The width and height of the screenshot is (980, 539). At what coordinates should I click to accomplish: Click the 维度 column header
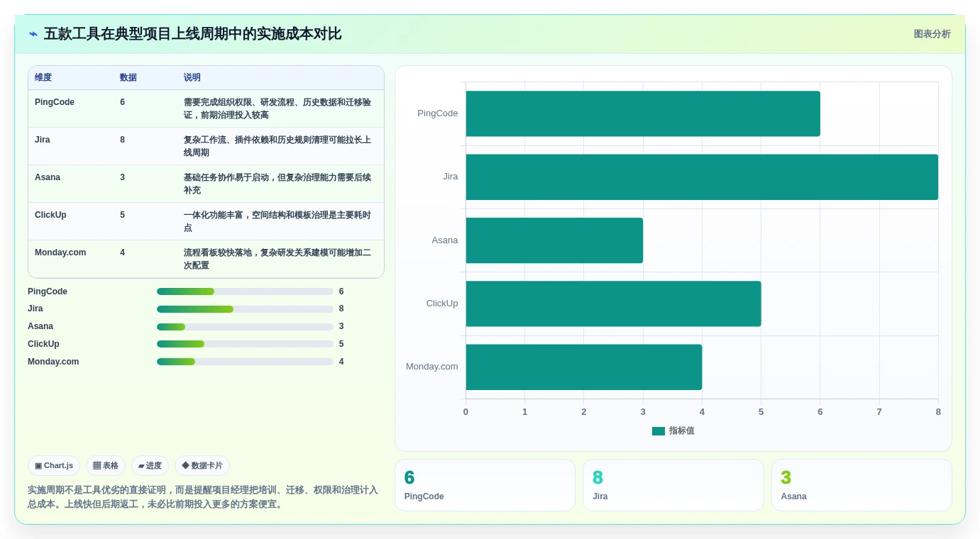click(x=43, y=78)
